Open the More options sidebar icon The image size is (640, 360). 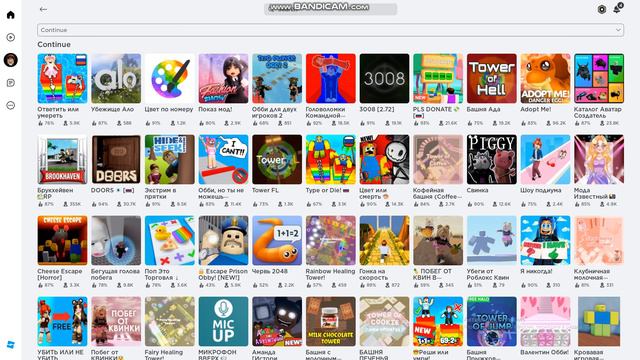click(11, 105)
